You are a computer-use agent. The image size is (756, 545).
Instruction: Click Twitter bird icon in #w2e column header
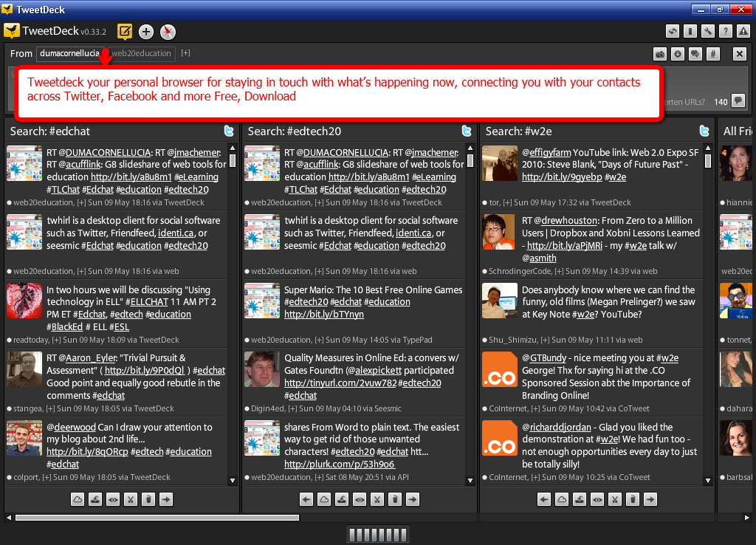tap(704, 131)
